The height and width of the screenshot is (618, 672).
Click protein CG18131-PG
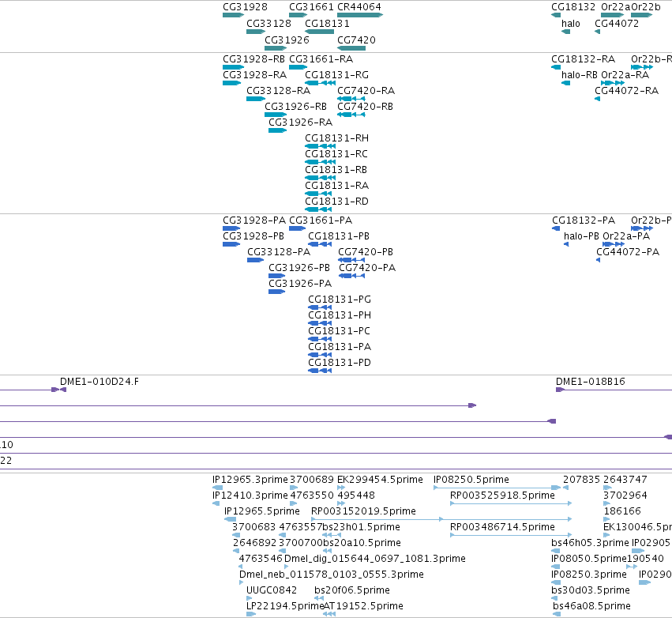[320, 307]
